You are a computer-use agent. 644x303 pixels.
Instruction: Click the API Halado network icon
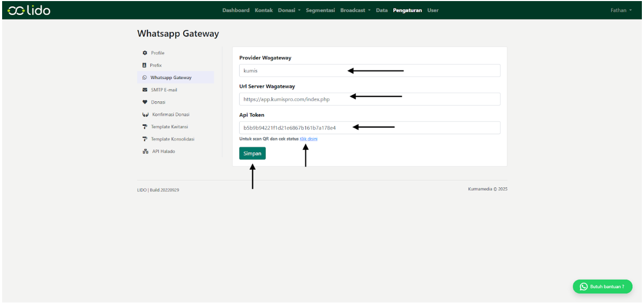[145, 151]
